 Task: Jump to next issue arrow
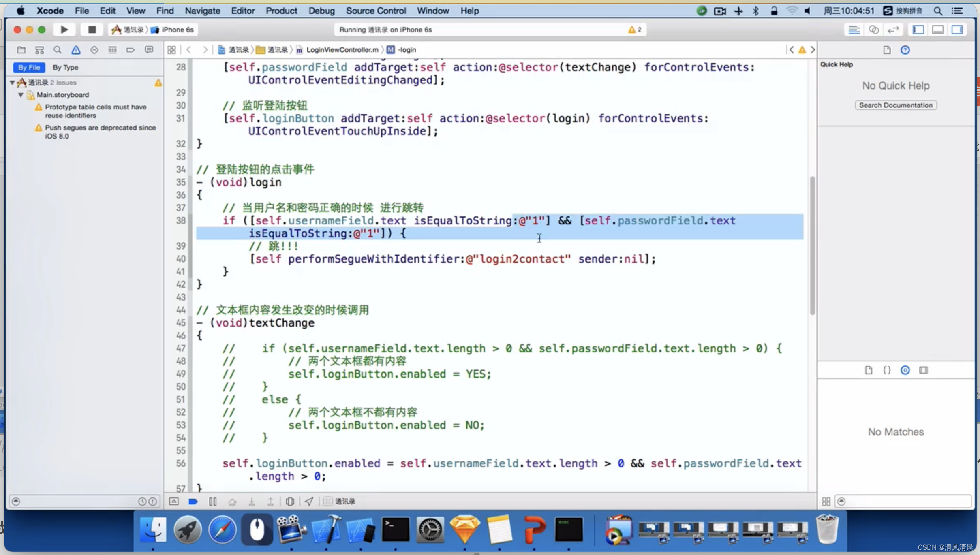pyautogui.click(x=813, y=50)
